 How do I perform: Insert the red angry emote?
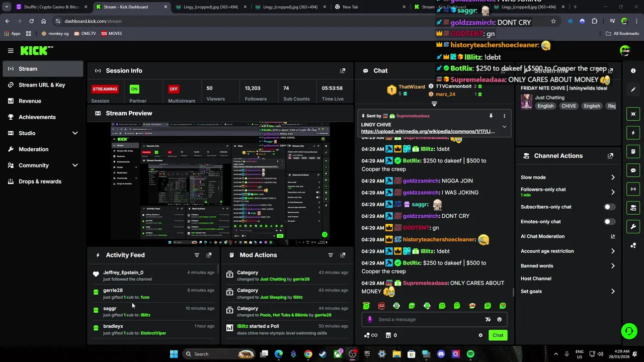[x=381, y=306]
